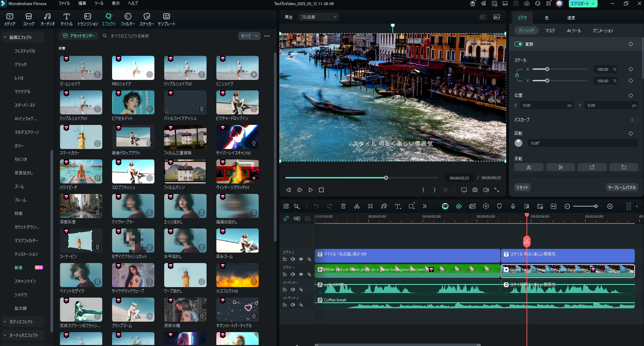
Task: Click the fullscreen expand icon in preview
Action: [x=497, y=190]
